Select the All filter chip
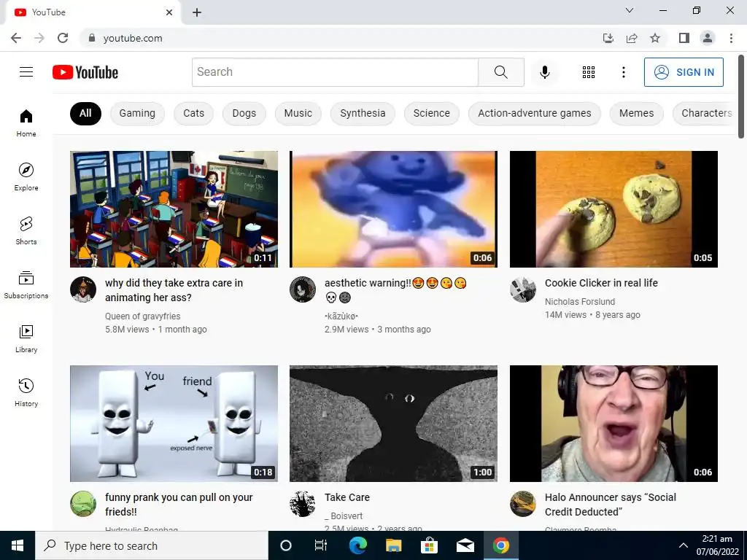This screenshot has height=560, width=747. (x=85, y=113)
